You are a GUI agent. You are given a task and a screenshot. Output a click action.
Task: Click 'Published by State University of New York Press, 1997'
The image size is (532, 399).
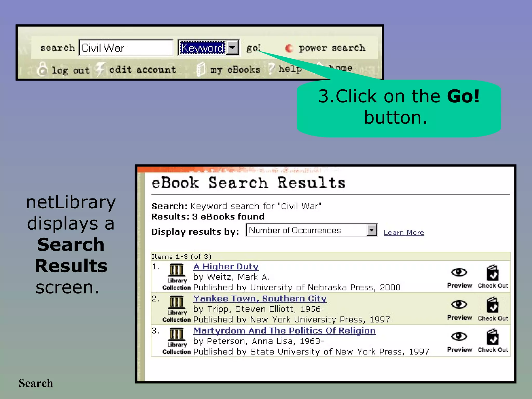311,351
